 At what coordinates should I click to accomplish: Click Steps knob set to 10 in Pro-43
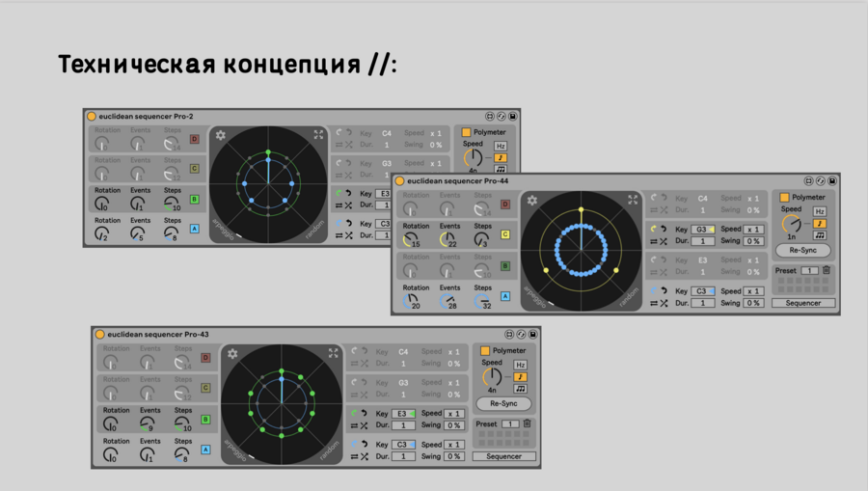(x=181, y=424)
